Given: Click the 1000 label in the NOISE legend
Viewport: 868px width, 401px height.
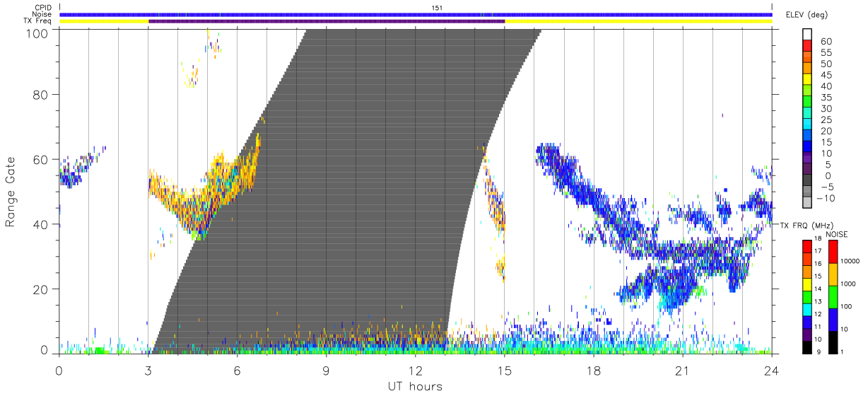Looking at the screenshot, I should point(850,284).
